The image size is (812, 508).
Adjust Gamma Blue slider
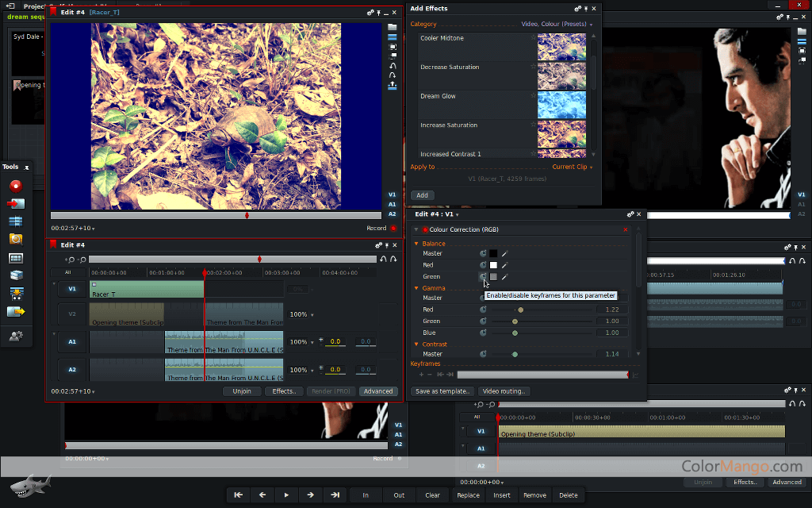pos(542,333)
